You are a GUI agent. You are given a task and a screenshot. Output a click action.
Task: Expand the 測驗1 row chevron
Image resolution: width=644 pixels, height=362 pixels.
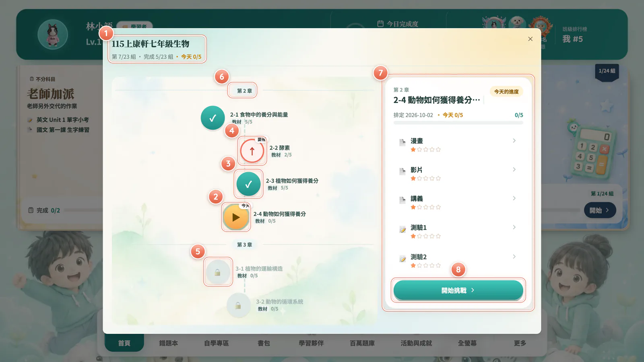tap(514, 227)
